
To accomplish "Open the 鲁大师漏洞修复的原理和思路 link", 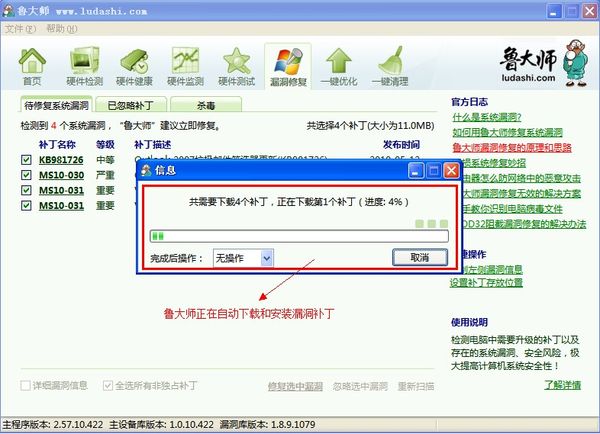I will pyautogui.click(x=512, y=147).
